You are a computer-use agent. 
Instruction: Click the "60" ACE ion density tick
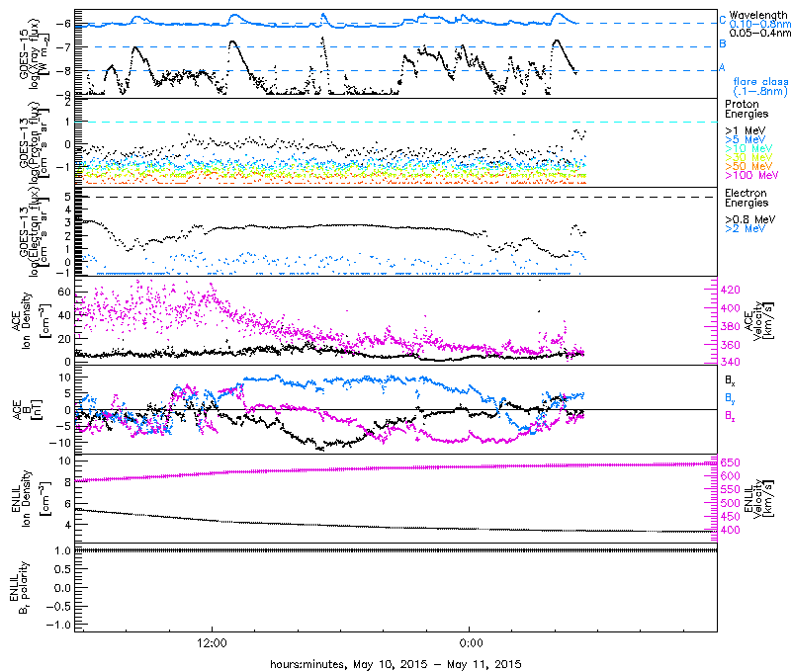pyautogui.click(x=64, y=292)
